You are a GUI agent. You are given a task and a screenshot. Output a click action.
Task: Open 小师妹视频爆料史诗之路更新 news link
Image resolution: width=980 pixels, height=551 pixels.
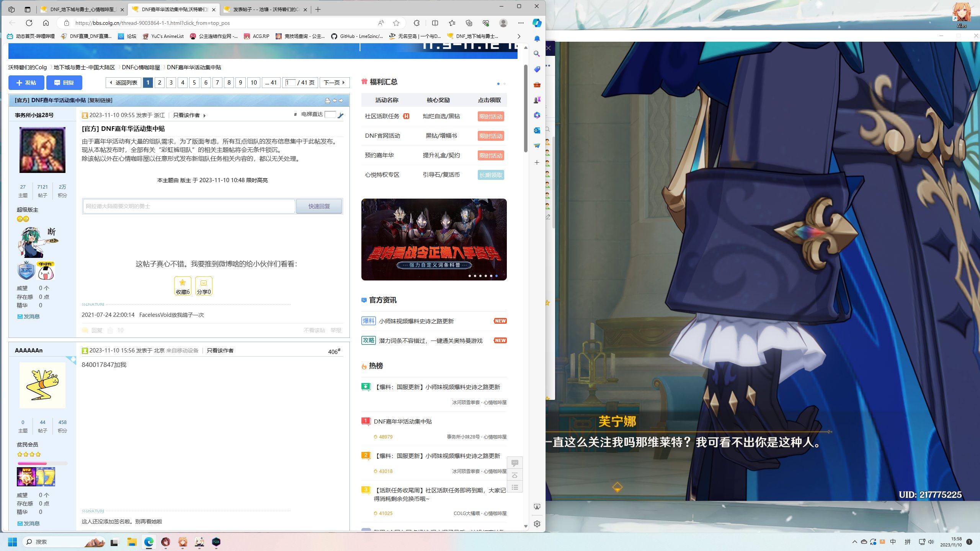tap(416, 321)
